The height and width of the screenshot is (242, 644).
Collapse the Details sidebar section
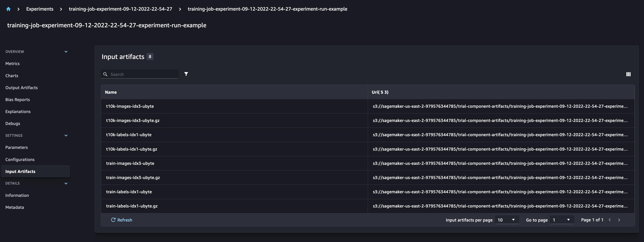click(66, 183)
